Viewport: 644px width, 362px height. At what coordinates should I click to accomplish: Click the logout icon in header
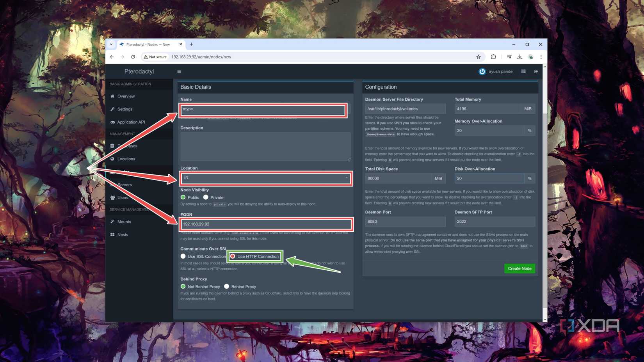coord(536,71)
